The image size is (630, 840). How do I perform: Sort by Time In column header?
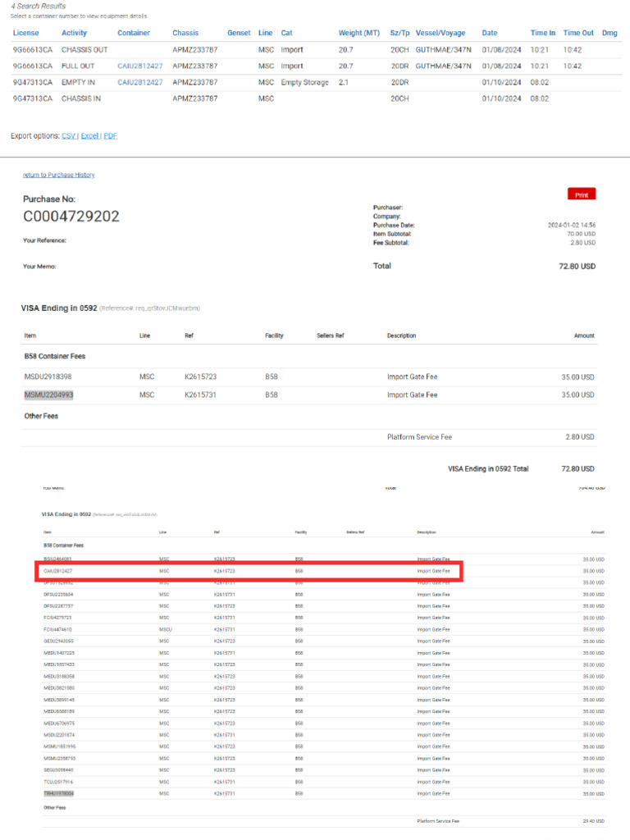542,34
